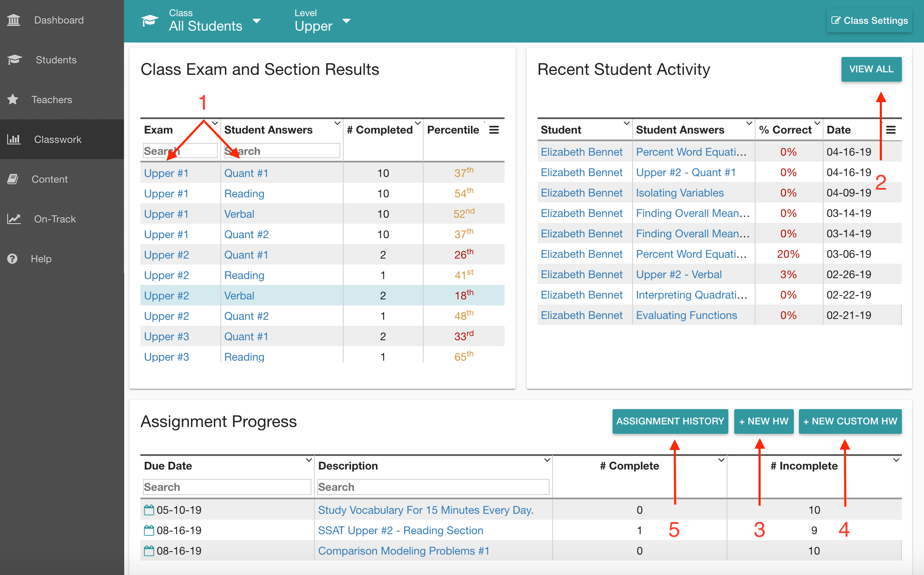Open Elizabeth Bennet in the 04-09-19 row
The height and width of the screenshot is (575, 924).
click(x=582, y=193)
